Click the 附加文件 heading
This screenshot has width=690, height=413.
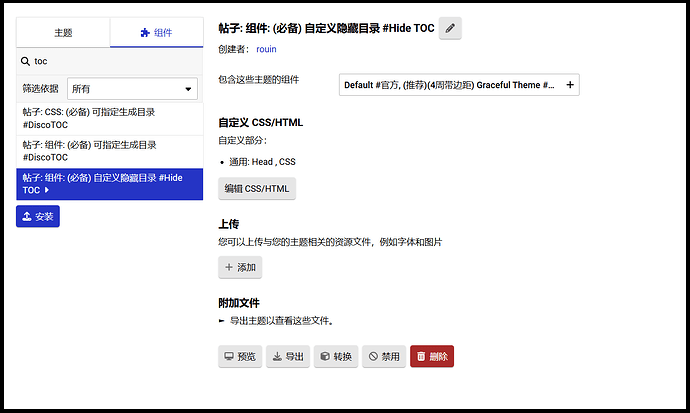[x=239, y=303]
